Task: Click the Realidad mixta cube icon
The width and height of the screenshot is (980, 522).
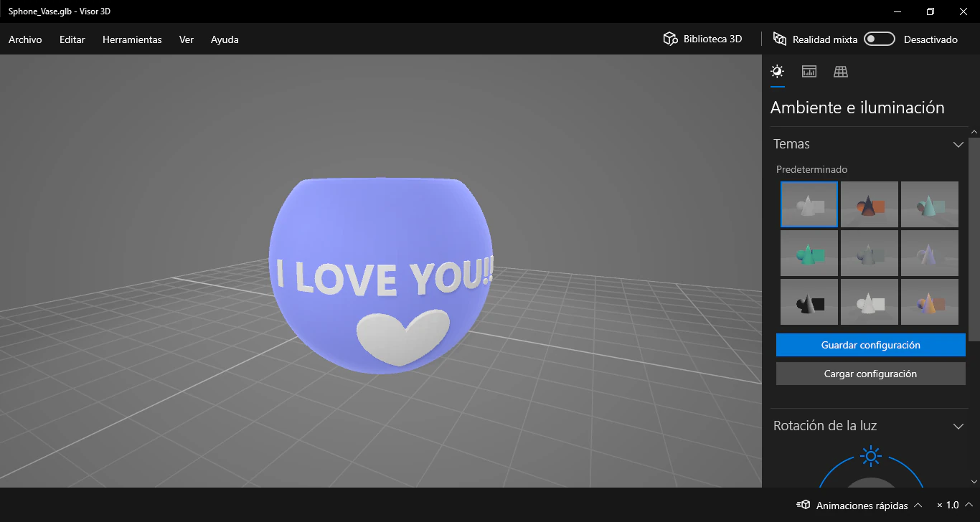Action: [780, 39]
